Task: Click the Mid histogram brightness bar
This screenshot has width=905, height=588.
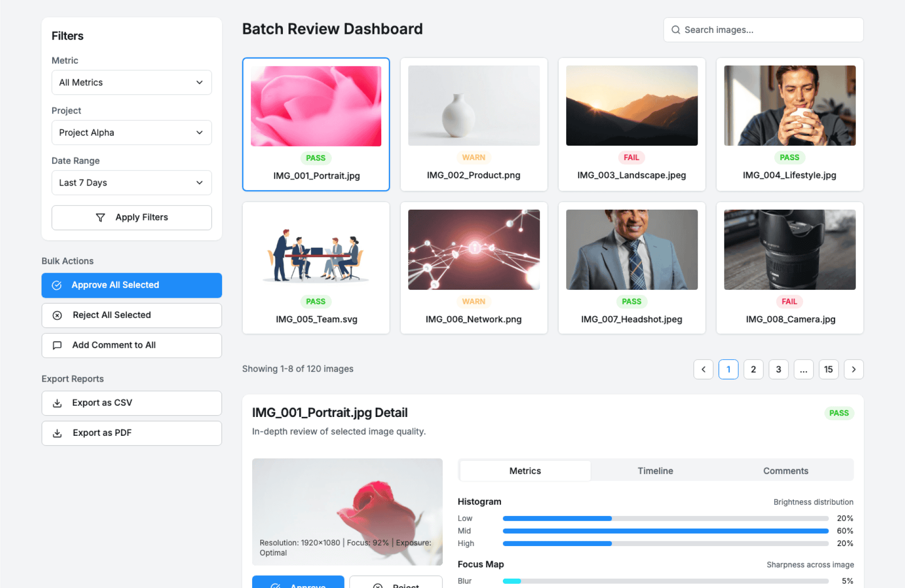Action: tap(665, 531)
